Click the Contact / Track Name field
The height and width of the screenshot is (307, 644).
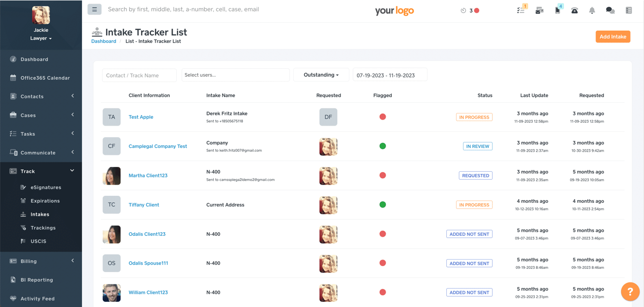pyautogui.click(x=139, y=75)
